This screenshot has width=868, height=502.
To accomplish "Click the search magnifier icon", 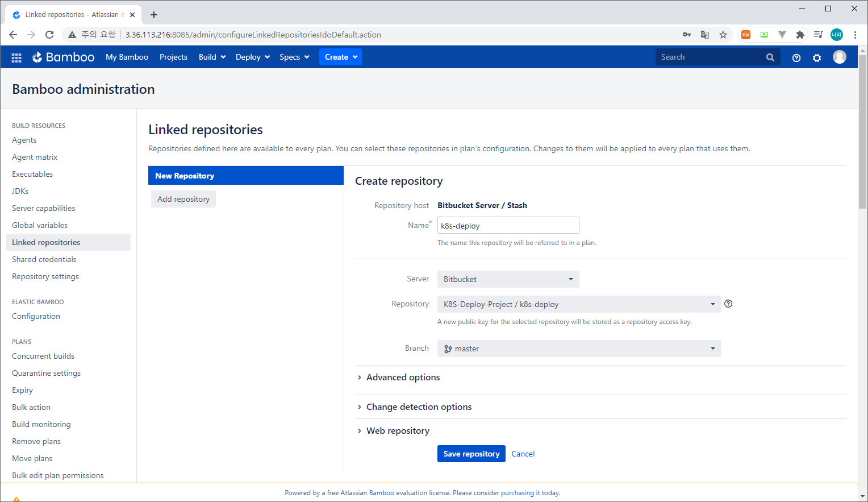I will pos(770,57).
